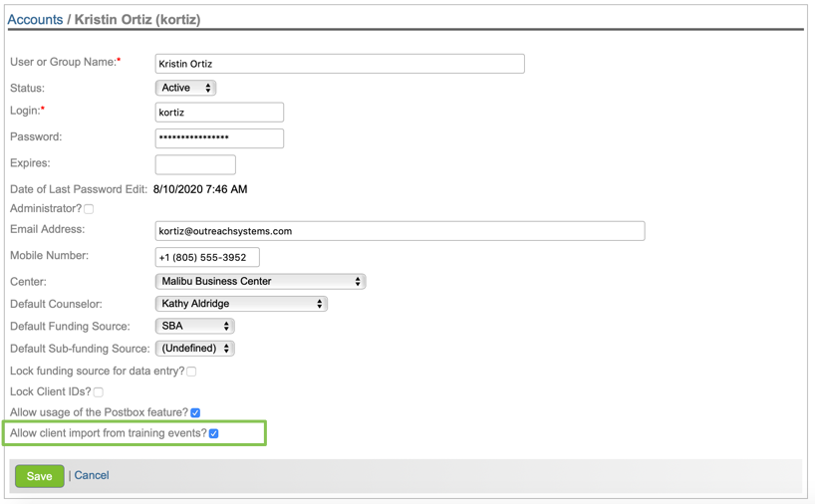Click the Login input field

(219, 113)
